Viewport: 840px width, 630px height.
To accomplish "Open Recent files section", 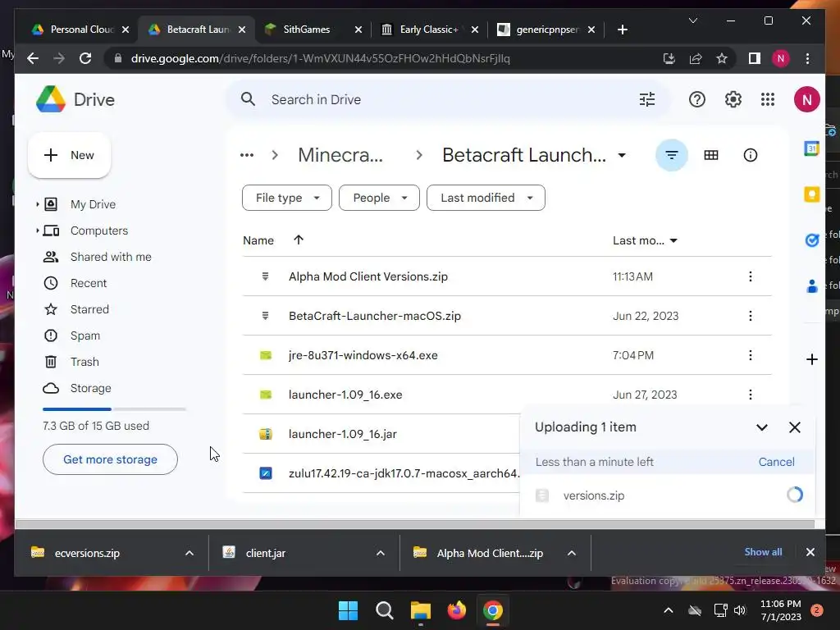I will click(89, 283).
